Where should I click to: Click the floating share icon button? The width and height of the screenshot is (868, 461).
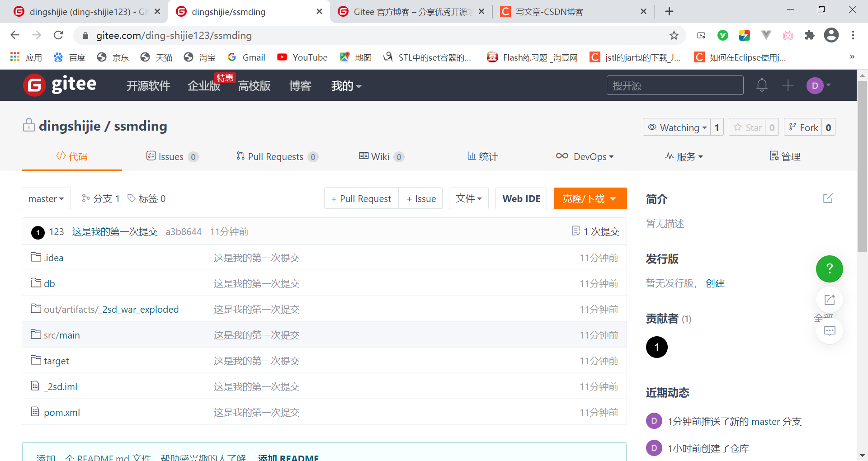pos(829,300)
